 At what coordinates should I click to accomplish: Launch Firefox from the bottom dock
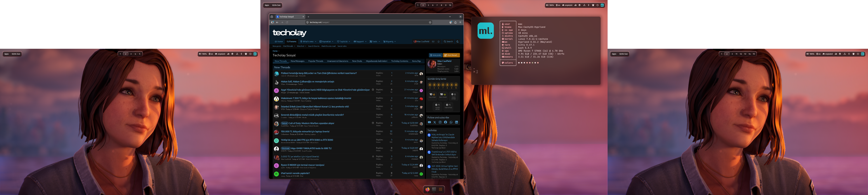point(428,189)
